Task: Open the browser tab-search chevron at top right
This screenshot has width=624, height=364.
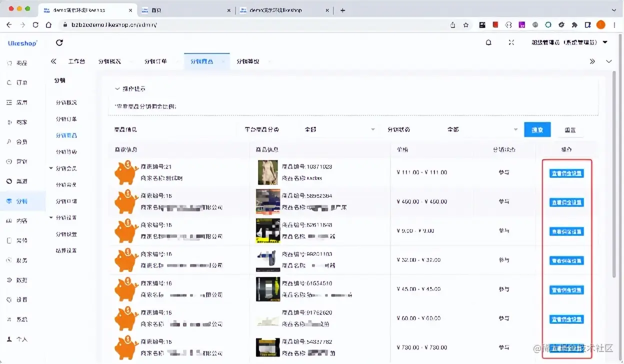Action: tap(614, 10)
